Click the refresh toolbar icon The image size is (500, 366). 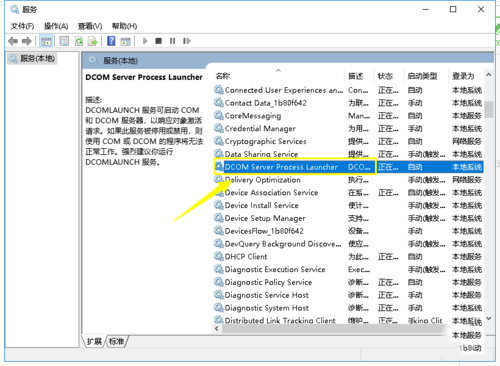click(x=79, y=41)
